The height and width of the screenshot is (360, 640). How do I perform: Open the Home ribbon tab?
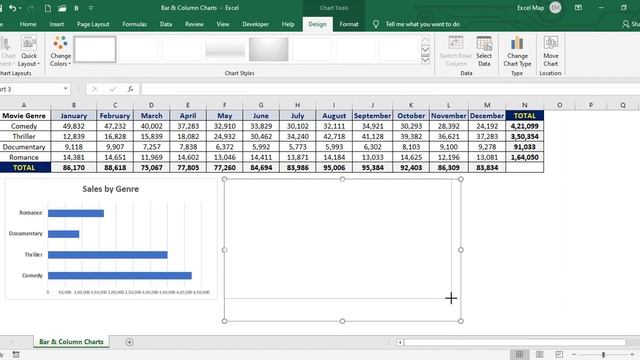coord(28,24)
